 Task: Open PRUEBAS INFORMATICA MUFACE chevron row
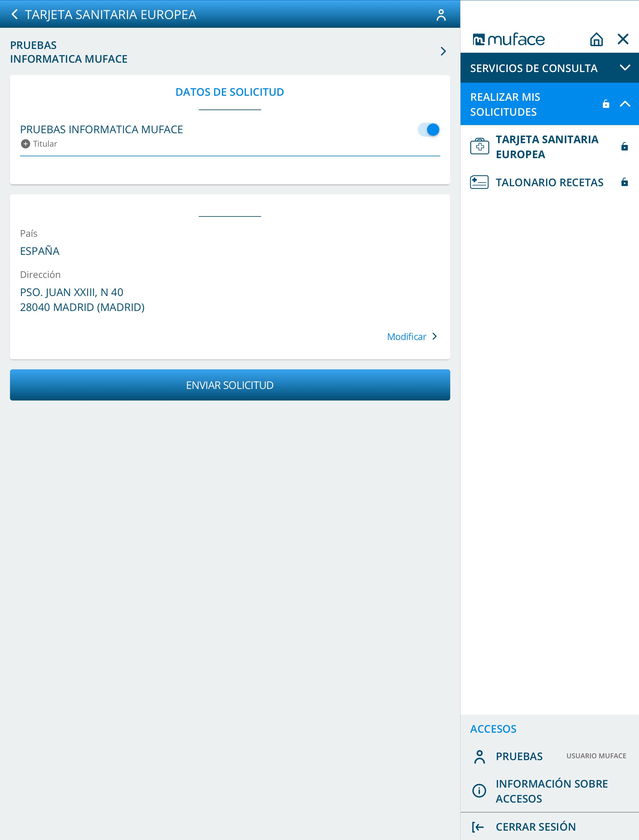click(x=443, y=51)
